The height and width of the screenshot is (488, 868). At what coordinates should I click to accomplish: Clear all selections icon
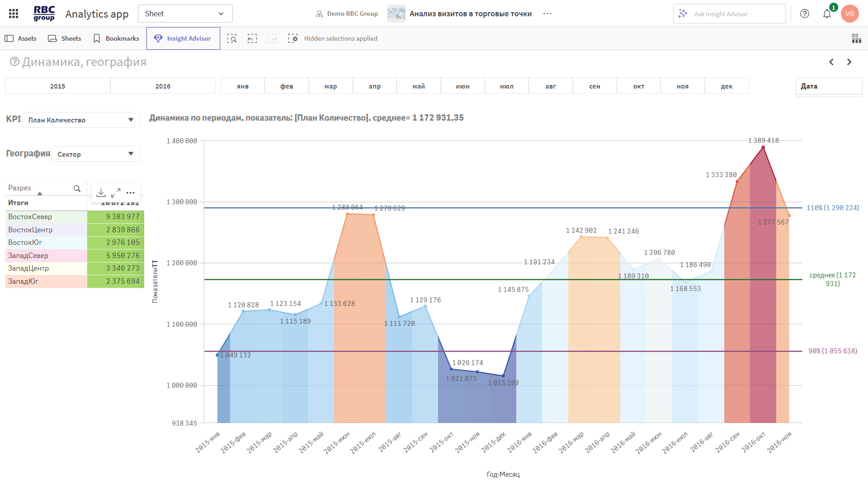click(293, 38)
